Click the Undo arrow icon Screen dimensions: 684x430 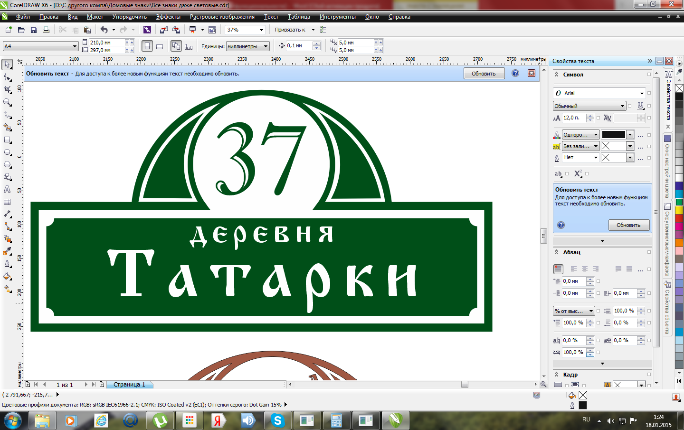(104, 30)
